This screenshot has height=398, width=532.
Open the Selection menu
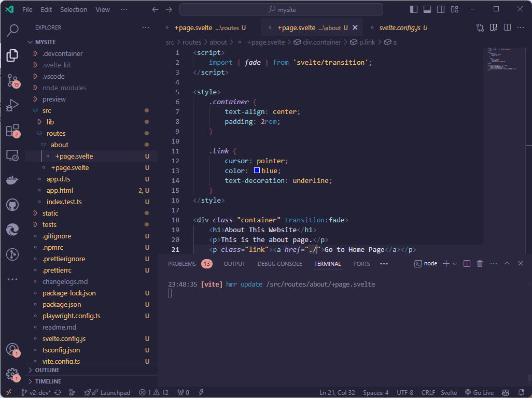tap(74, 9)
